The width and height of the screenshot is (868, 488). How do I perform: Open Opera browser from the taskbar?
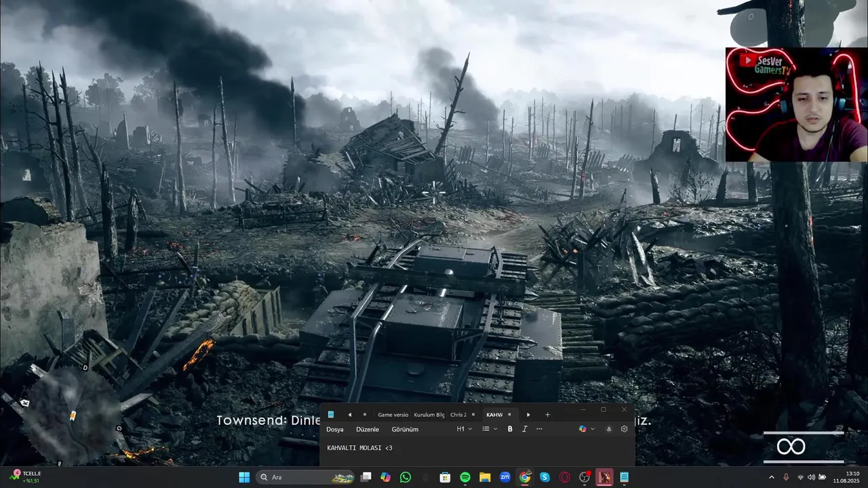564,477
